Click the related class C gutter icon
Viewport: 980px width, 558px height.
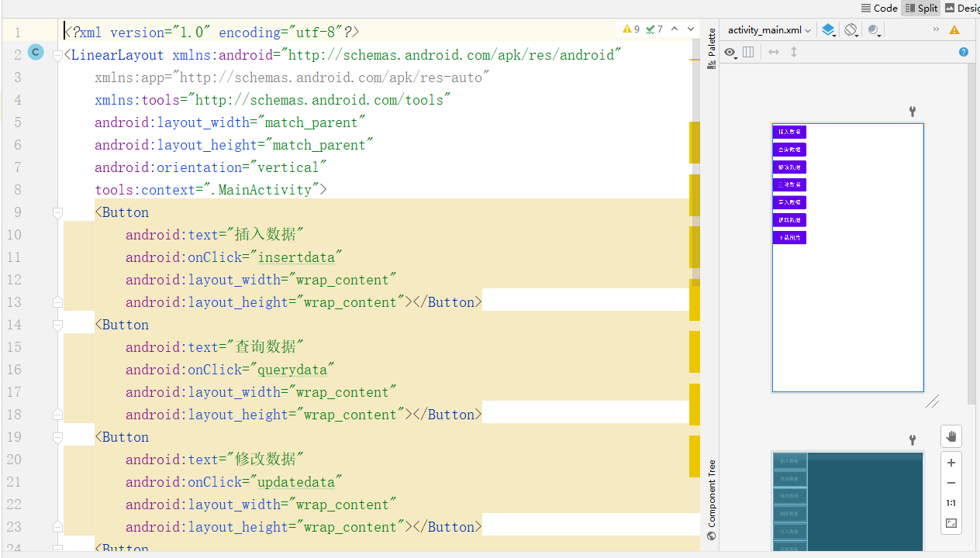pyautogui.click(x=35, y=52)
